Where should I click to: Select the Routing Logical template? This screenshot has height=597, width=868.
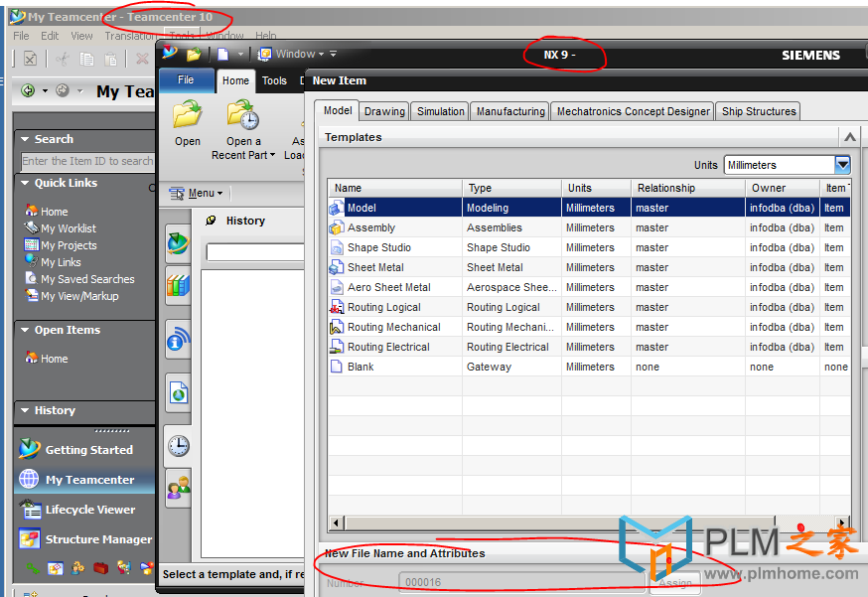(x=589, y=307)
